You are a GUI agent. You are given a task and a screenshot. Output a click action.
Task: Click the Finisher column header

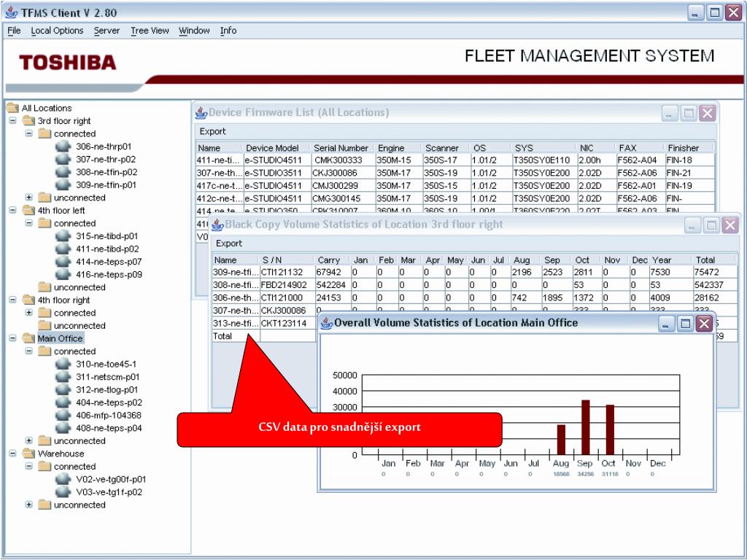click(x=689, y=148)
